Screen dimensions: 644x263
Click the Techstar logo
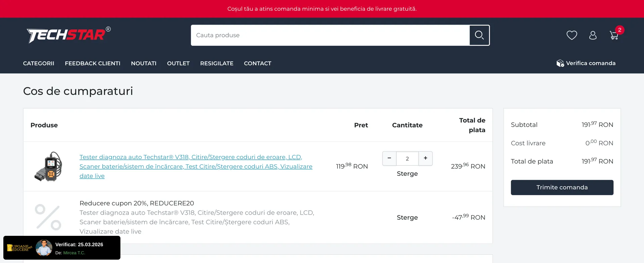click(x=68, y=35)
